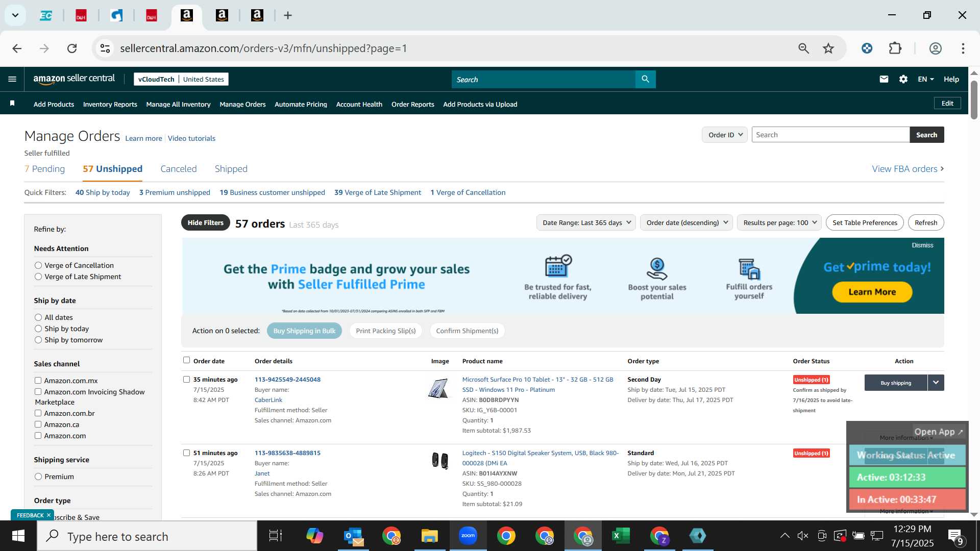
Task: Open the Date Range Last 365 days dropdown
Action: click(586, 222)
